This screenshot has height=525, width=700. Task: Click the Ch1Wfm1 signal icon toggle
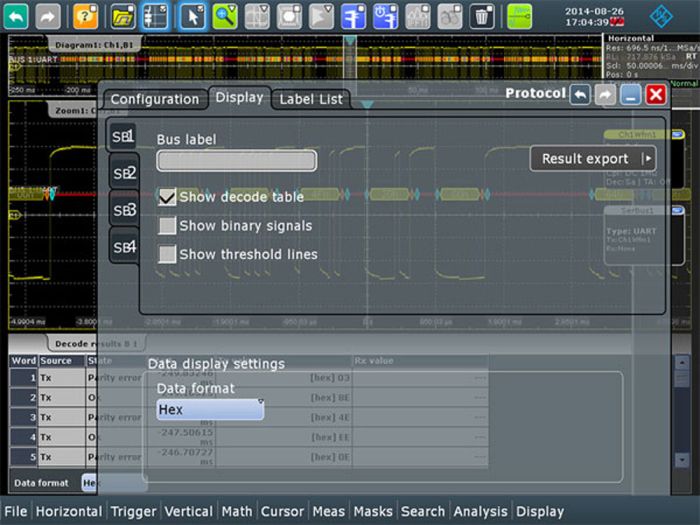(x=678, y=134)
